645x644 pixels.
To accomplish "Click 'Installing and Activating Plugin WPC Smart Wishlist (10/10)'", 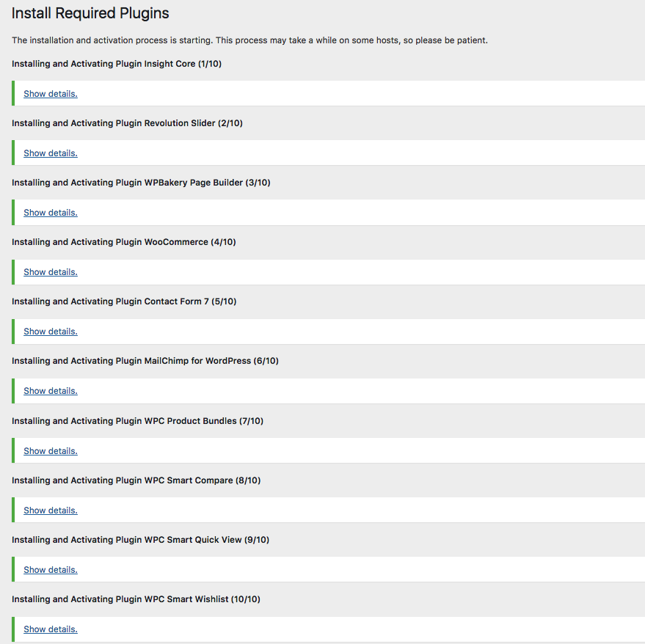I will pyautogui.click(x=136, y=599).
